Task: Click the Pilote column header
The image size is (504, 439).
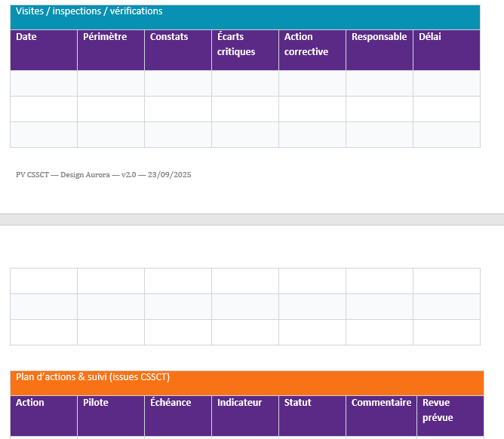Action: point(110,416)
